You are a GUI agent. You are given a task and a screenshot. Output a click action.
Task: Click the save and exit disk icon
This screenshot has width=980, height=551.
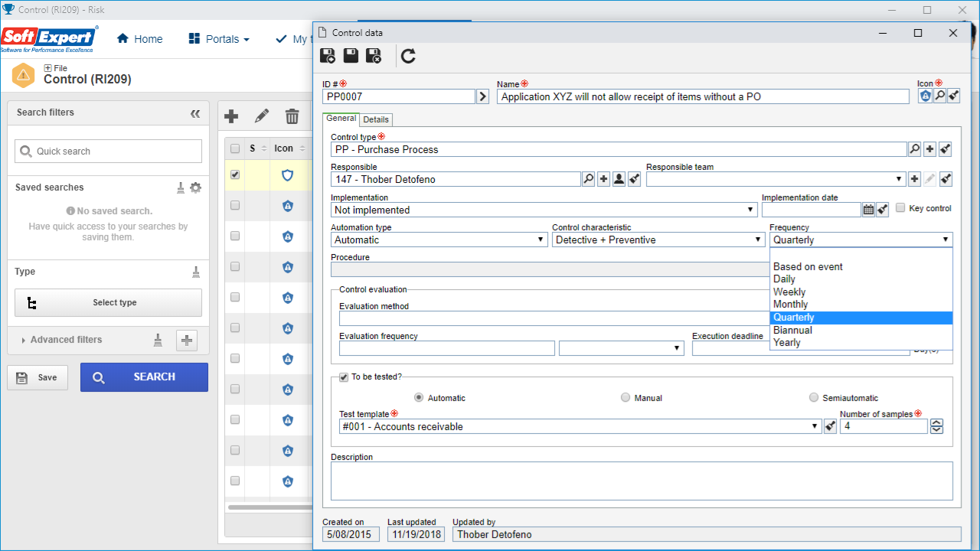pos(374,55)
